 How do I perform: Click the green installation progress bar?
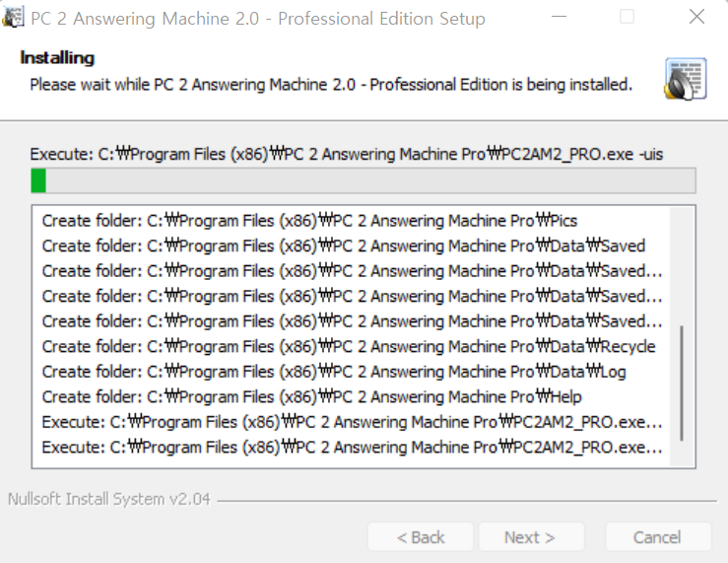[x=364, y=180]
